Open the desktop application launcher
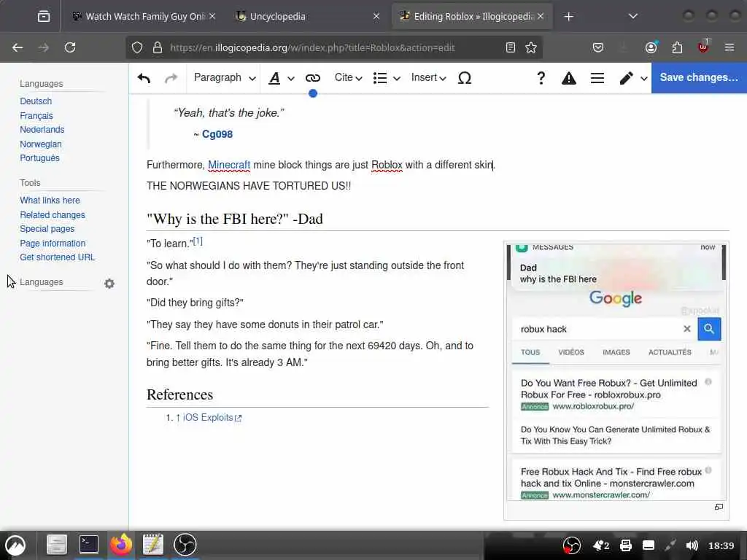747x560 pixels. tap(15, 545)
